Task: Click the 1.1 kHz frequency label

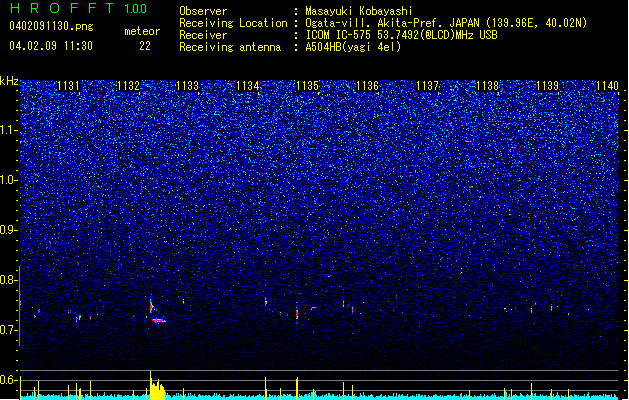Action: (x=9, y=130)
